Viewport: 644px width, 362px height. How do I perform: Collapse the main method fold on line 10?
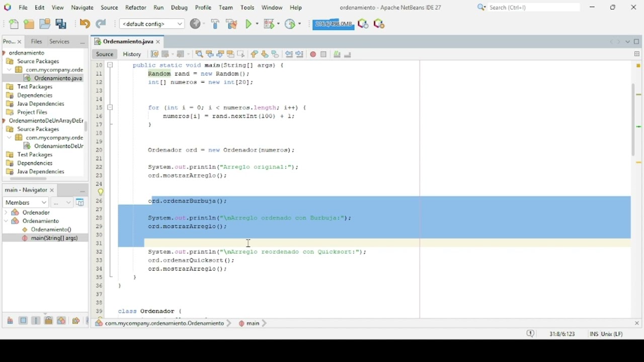pos(110,65)
